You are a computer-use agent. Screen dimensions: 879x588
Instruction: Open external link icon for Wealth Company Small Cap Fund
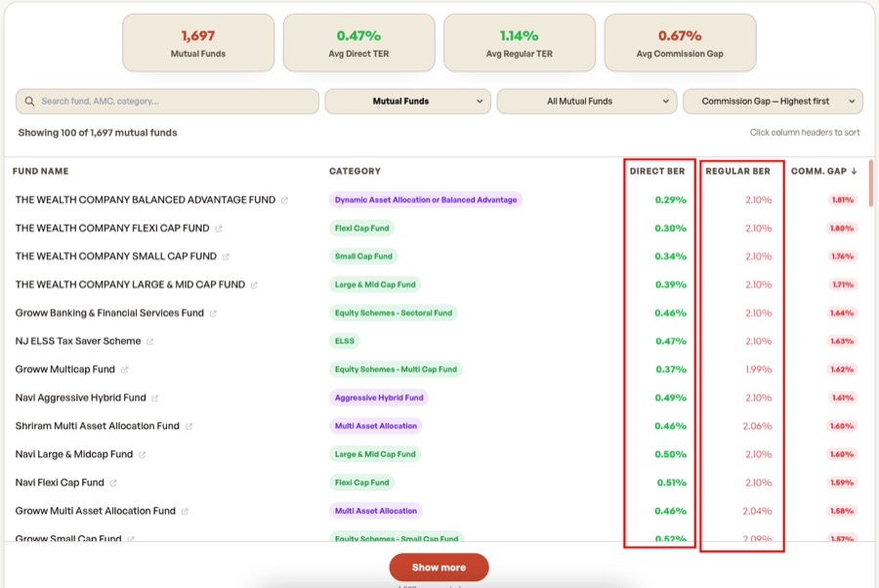(226, 257)
